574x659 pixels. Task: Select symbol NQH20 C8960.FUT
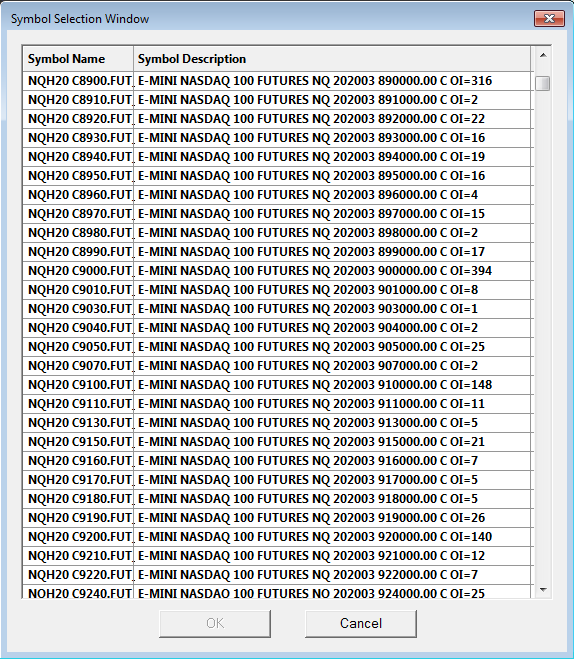[x=78, y=195]
